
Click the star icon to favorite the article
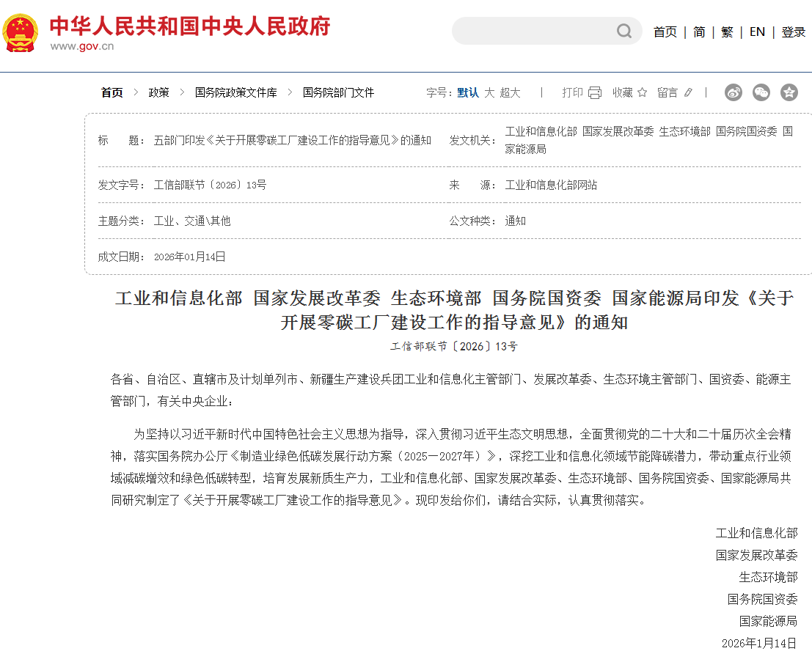(642, 92)
